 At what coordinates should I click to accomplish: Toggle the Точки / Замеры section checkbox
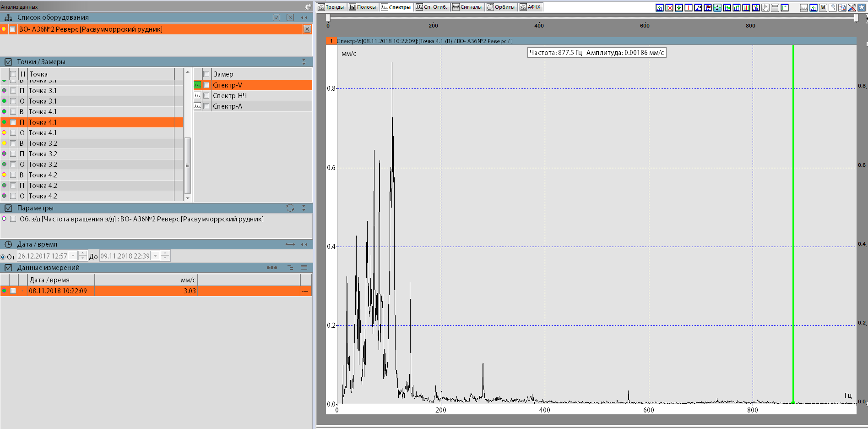click(8, 62)
